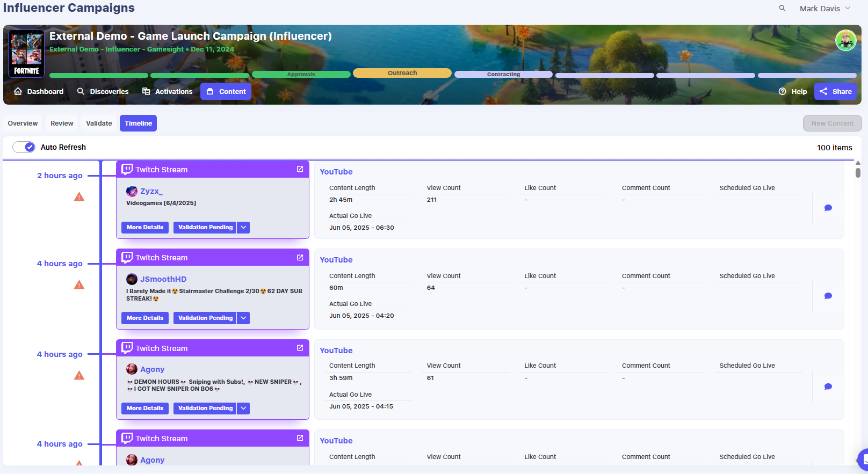Expand Validation Pending dropdown on JSmoothHD card
The width and height of the screenshot is (868, 474).
(x=243, y=318)
